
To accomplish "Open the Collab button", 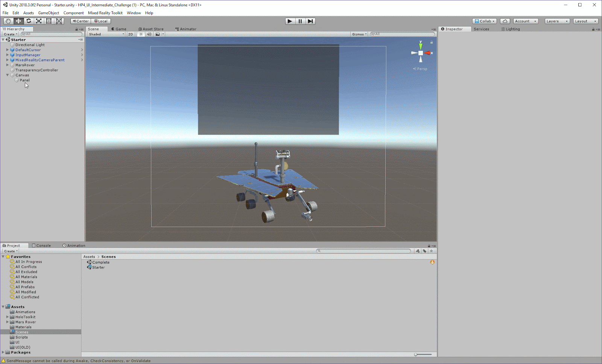I will [485, 21].
